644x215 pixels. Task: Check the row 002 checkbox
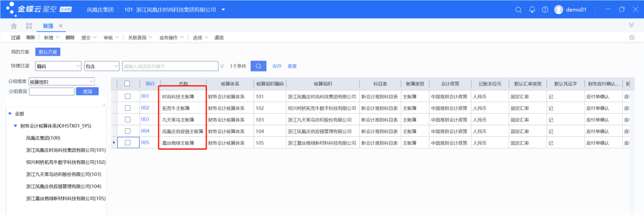127,108
